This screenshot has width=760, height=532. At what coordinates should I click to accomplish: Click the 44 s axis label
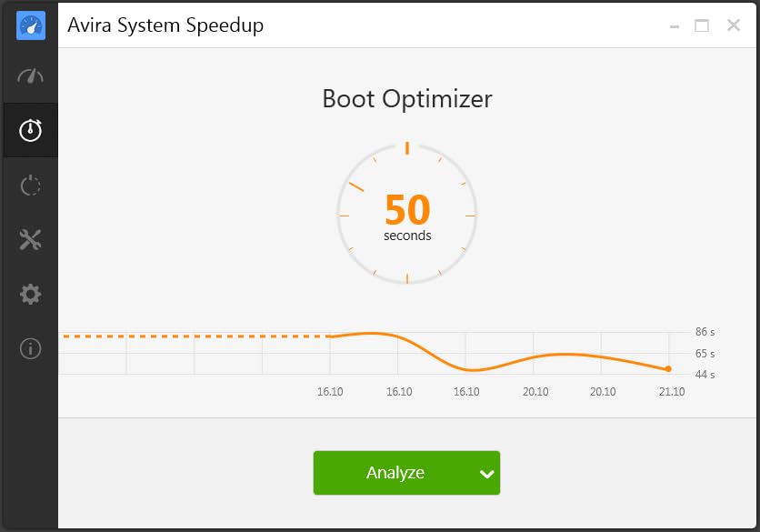705,375
